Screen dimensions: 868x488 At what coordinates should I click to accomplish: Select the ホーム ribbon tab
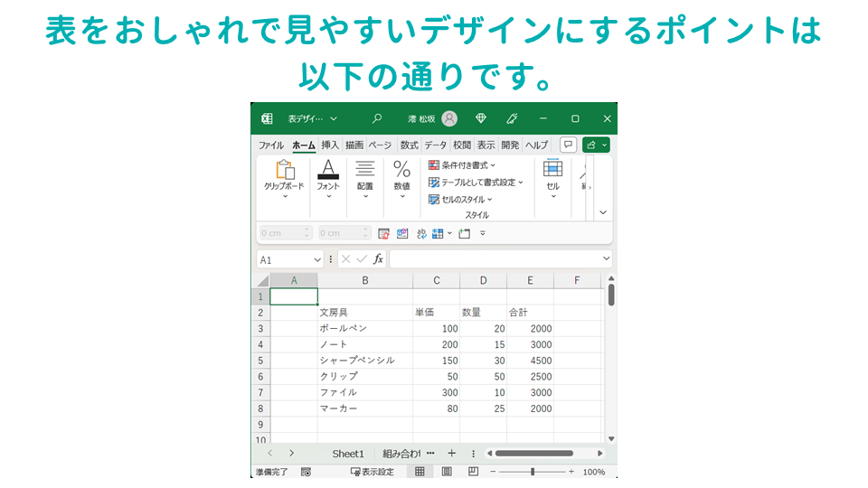click(304, 145)
